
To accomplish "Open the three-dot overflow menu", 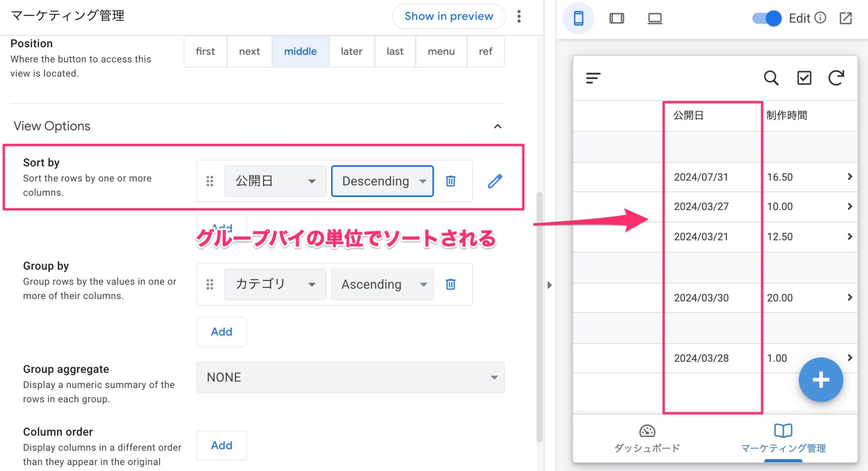I will (519, 16).
